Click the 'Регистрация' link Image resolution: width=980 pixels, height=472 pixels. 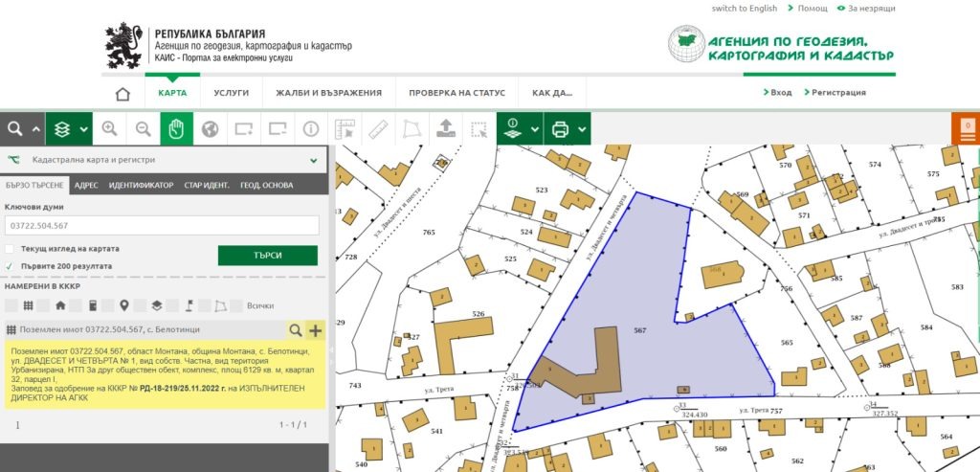838,93
